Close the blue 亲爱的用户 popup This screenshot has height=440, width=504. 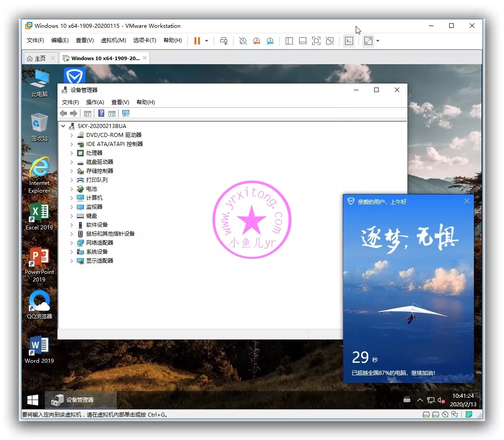click(x=467, y=201)
